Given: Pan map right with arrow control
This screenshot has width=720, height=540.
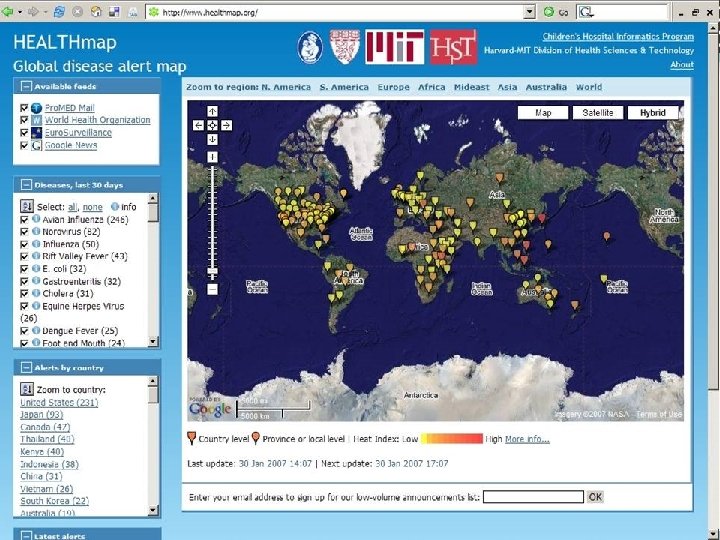Looking at the screenshot, I should [226, 125].
